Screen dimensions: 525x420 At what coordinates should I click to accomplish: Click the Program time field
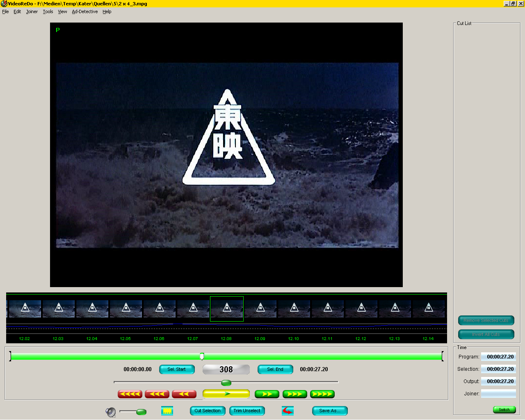pyautogui.click(x=498, y=357)
